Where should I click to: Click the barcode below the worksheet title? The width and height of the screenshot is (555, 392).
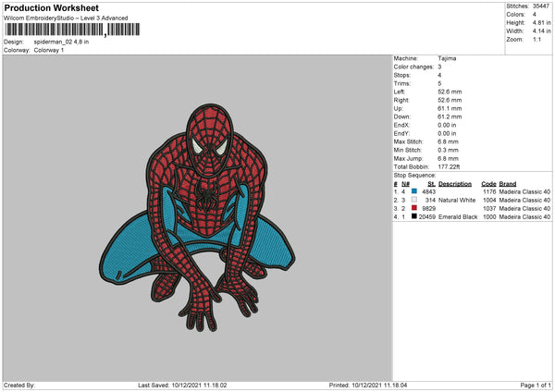72,30
